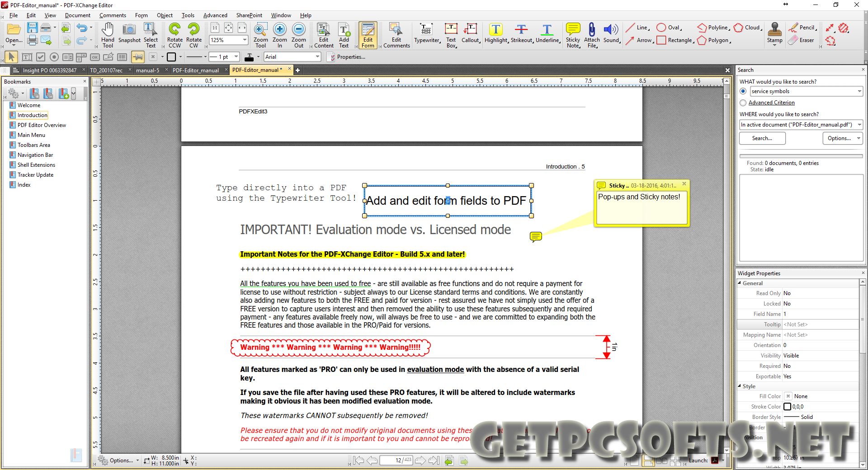The width and height of the screenshot is (868, 470).
Task: Collapse the Style properties section
Action: coord(740,386)
